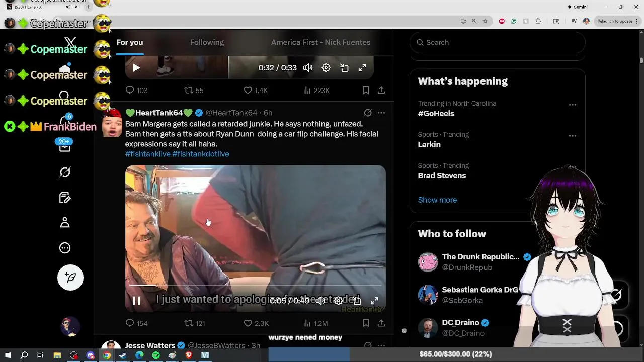Click the Gemini button in Chrome

pyautogui.click(x=577, y=7)
